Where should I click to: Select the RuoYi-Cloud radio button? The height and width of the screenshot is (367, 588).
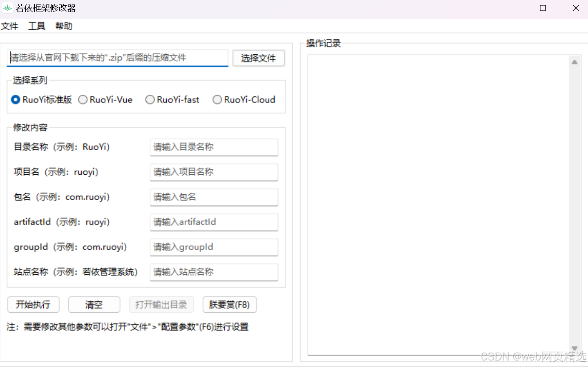point(244,100)
